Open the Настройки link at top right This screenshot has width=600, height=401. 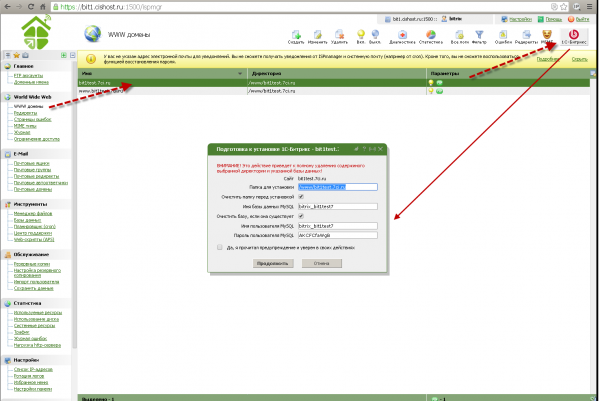pyautogui.click(x=520, y=19)
